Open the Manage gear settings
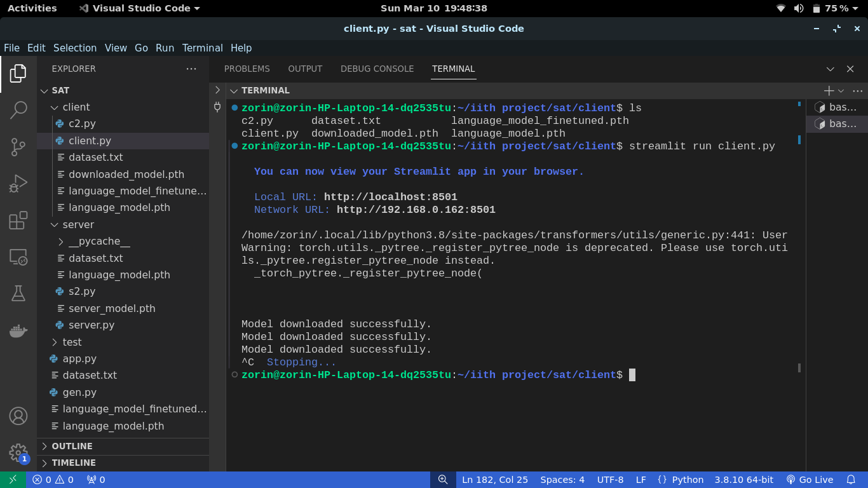Viewport: 868px width, 488px height. pos(18,453)
